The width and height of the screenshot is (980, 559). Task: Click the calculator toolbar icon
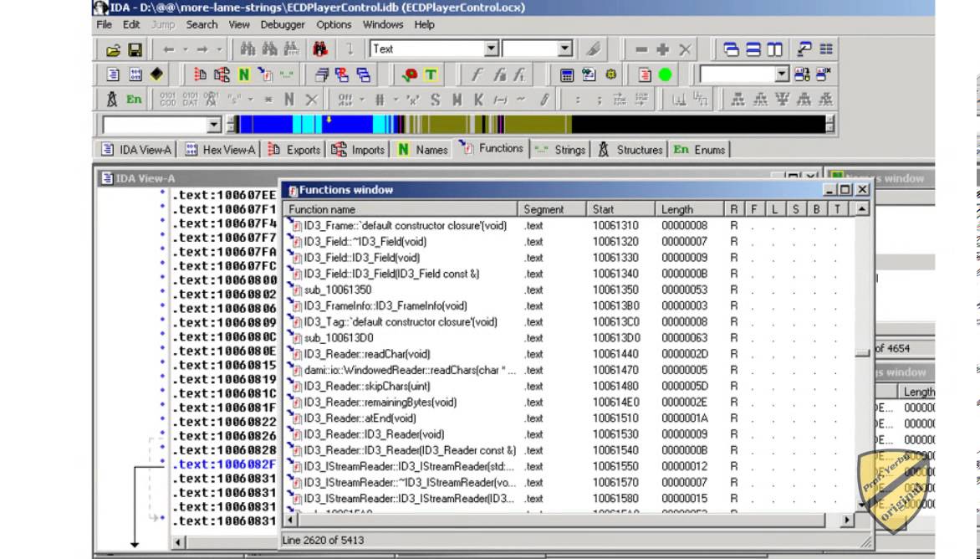point(567,75)
